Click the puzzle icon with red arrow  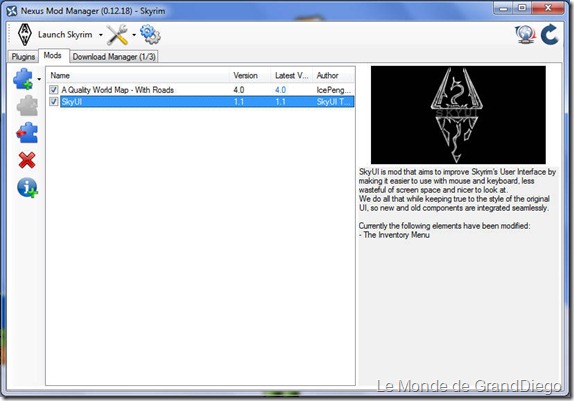(27, 133)
